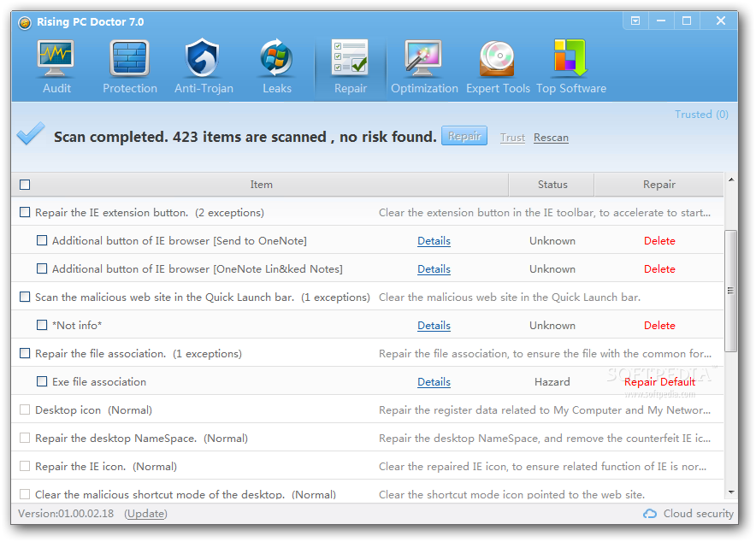Click the Optimization tab label
Screen dimensions: 756x542
click(424, 89)
